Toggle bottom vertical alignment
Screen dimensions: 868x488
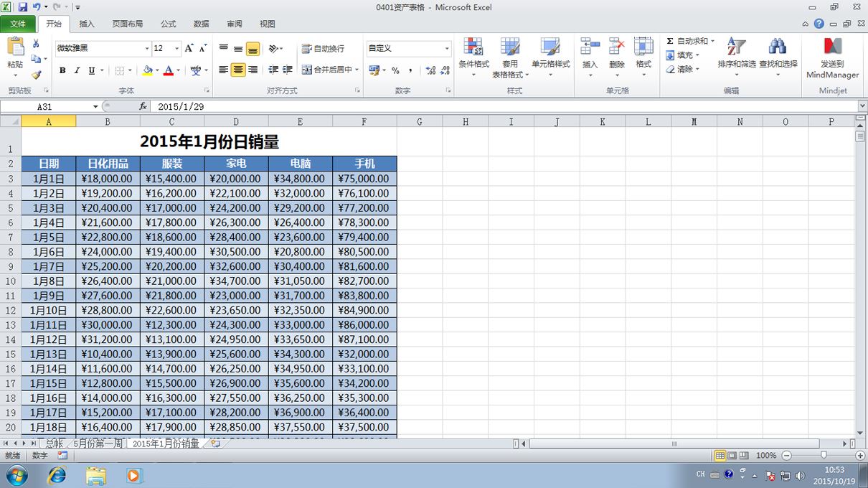tap(253, 48)
